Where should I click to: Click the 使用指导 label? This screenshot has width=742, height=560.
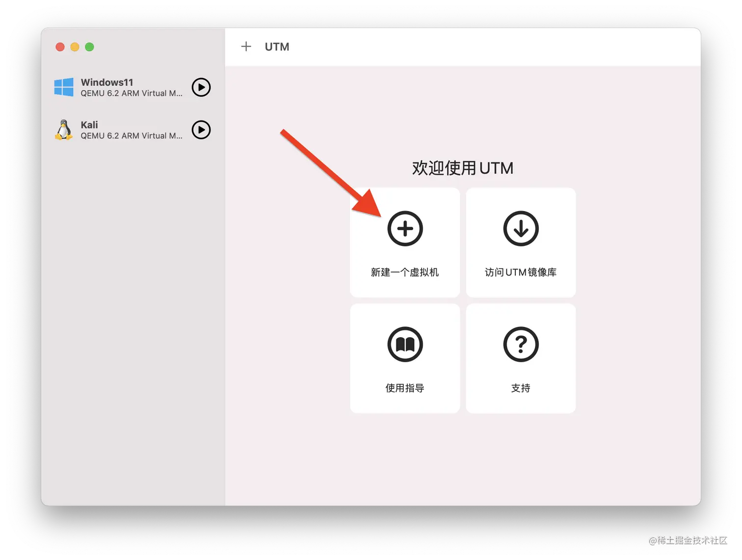tap(405, 388)
